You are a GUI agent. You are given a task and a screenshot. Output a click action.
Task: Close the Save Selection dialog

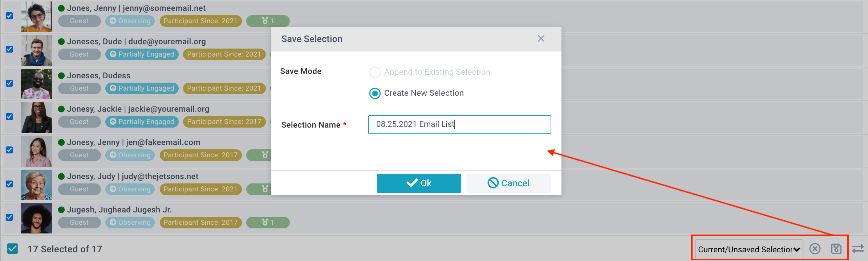[541, 39]
